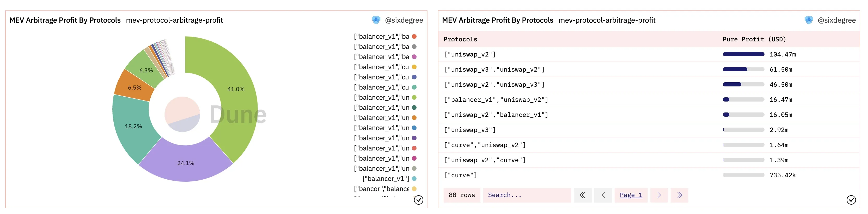Click the checkmark status icon on pie chart panel
The height and width of the screenshot is (214, 868).
coord(418,200)
